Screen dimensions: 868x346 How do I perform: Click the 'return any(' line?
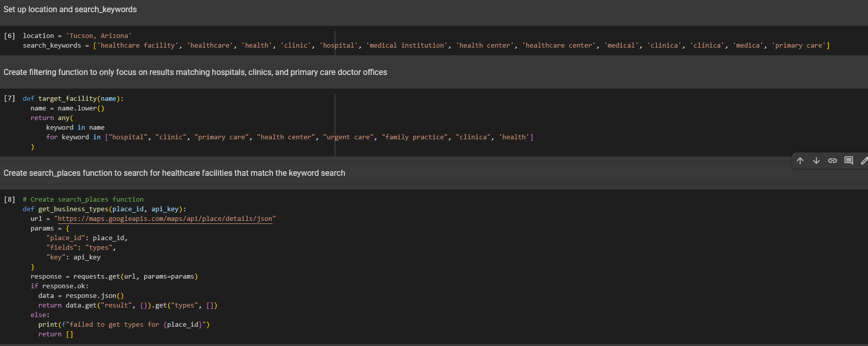point(52,118)
